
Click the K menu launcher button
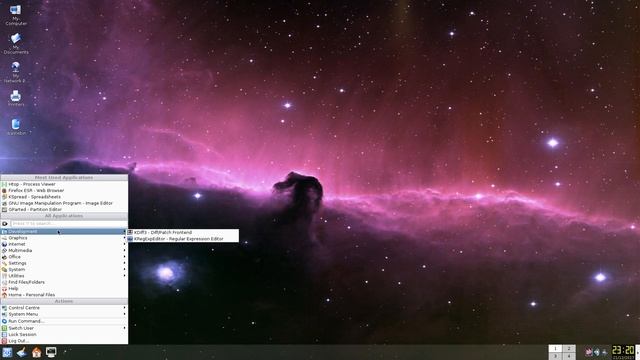click(x=7, y=352)
